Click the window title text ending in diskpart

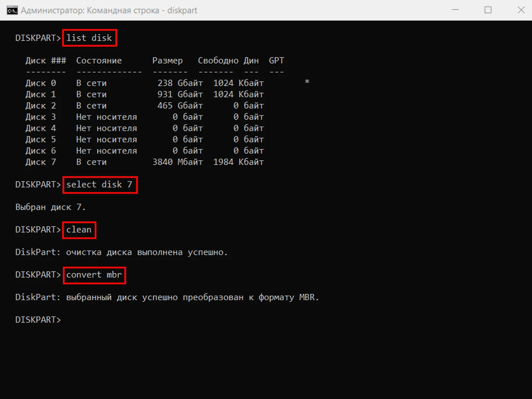109,10
